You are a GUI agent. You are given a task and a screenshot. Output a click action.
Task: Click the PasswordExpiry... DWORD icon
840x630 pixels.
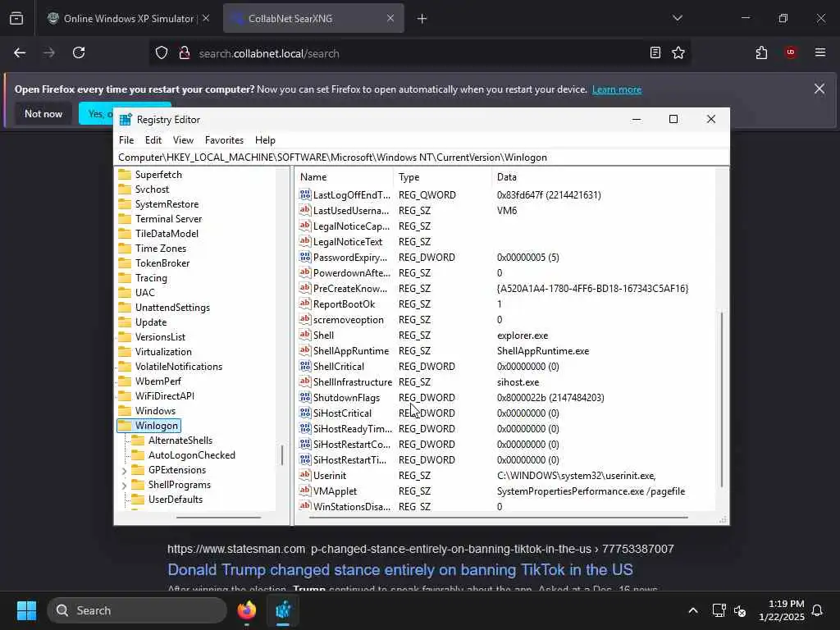tap(305, 257)
